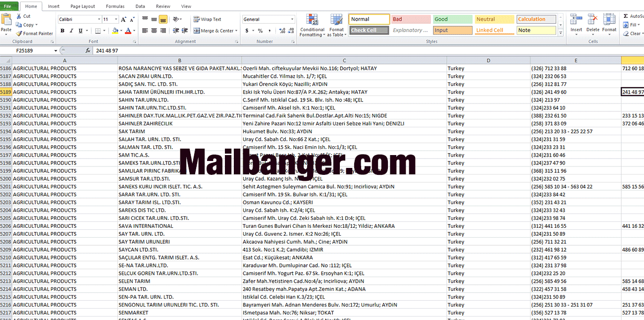Open Format as Table gallery
Image resolution: width=644 pixels, height=320 pixels.
(x=336, y=26)
